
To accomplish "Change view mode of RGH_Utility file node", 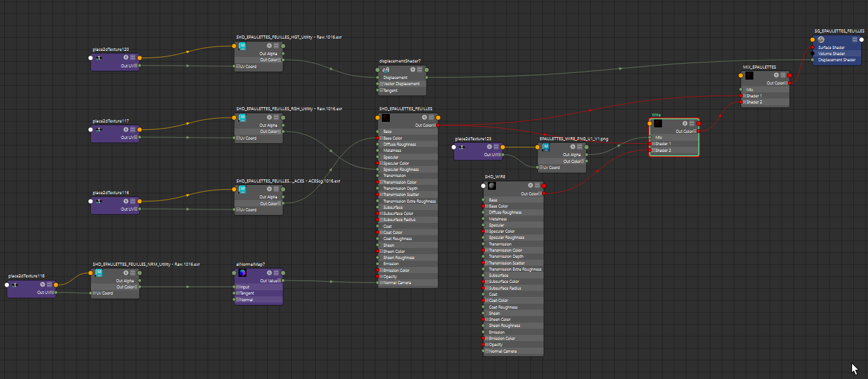I will coord(276,118).
